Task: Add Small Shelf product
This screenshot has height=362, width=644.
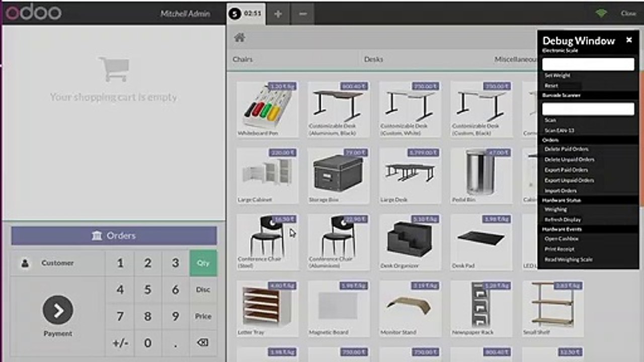Action: [x=553, y=309]
